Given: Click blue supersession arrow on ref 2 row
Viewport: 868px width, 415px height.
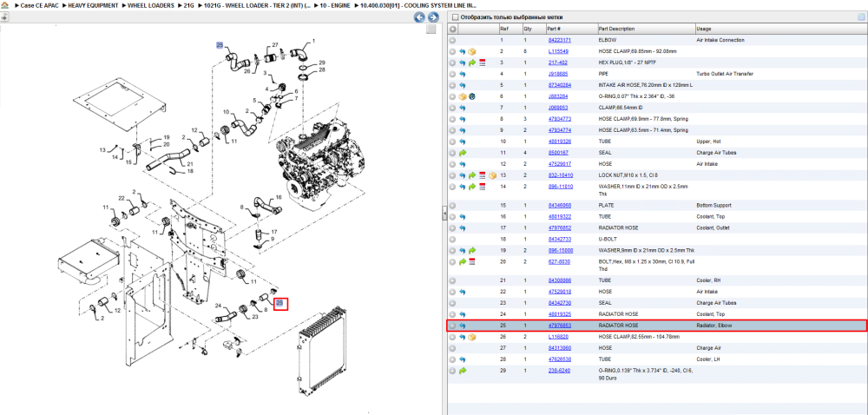Looking at the screenshot, I should click(x=463, y=51).
